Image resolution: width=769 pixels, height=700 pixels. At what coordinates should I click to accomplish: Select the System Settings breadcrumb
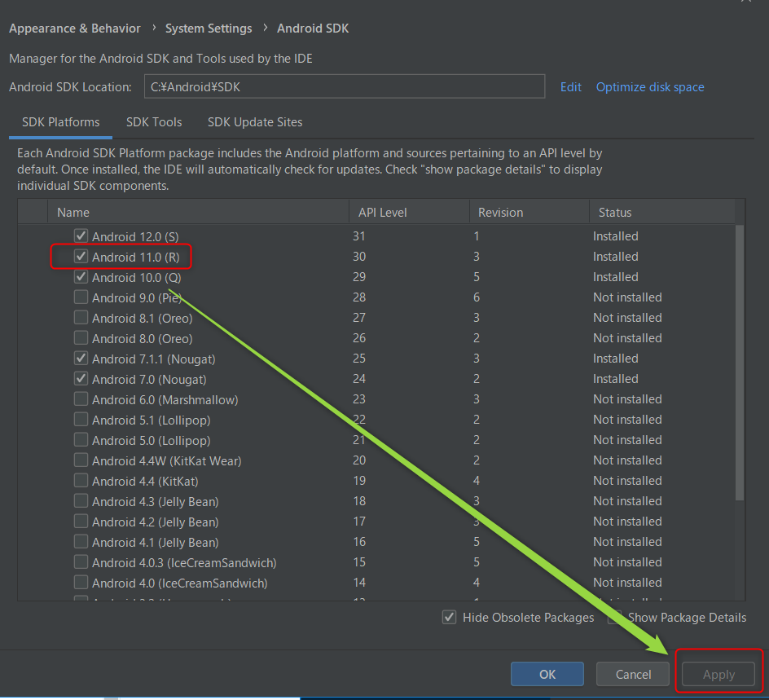click(209, 29)
